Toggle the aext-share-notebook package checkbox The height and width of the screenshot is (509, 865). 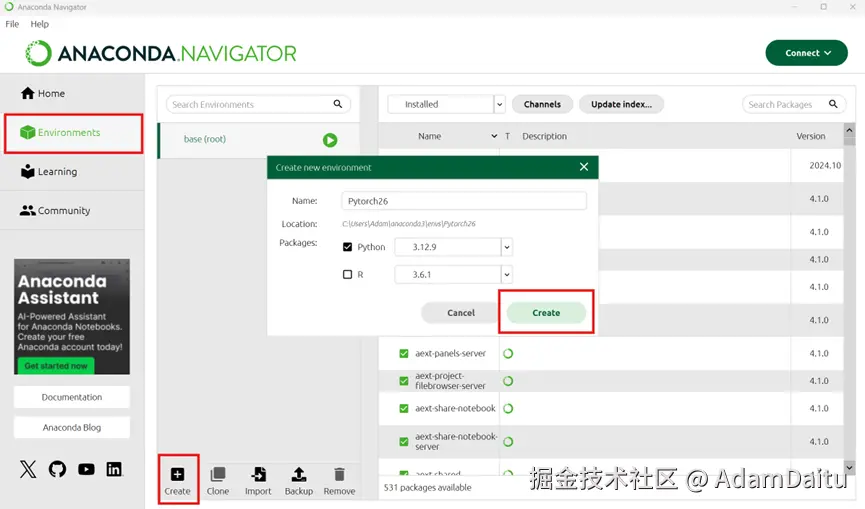[x=404, y=409]
